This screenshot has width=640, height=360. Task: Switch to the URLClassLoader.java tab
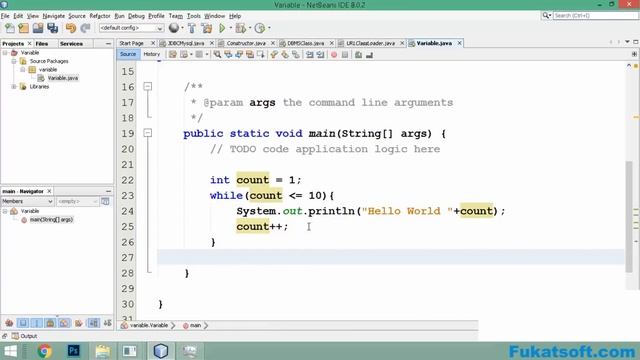370,43
